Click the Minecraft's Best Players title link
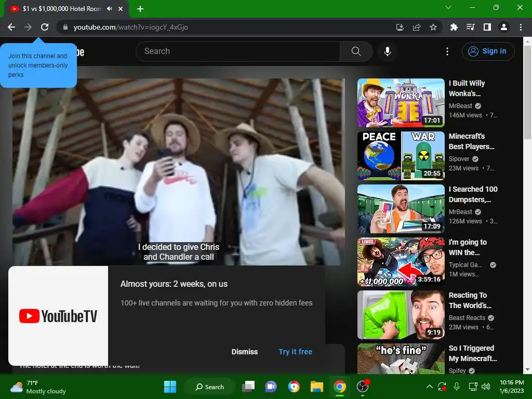The height and width of the screenshot is (399, 532). (x=471, y=141)
